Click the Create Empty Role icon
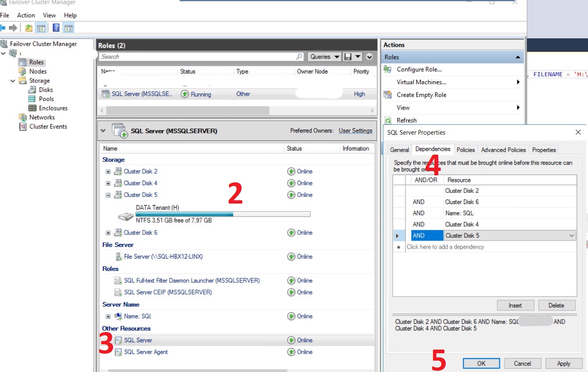588x372 pixels. tap(388, 95)
